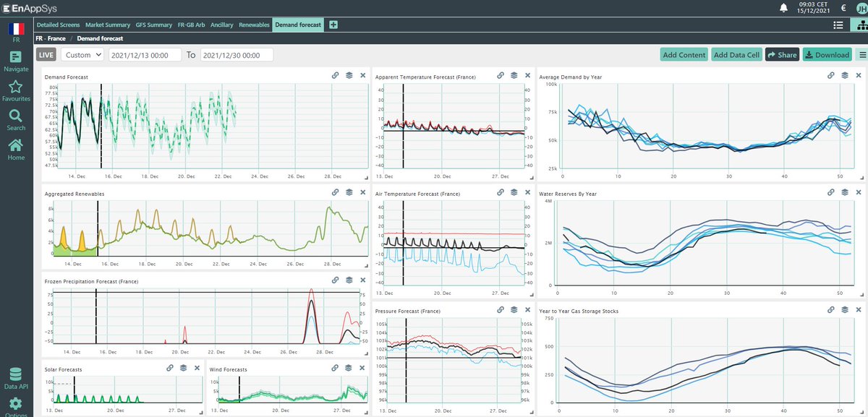Click the Add Data Cell button

pyautogui.click(x=736, y=55)
